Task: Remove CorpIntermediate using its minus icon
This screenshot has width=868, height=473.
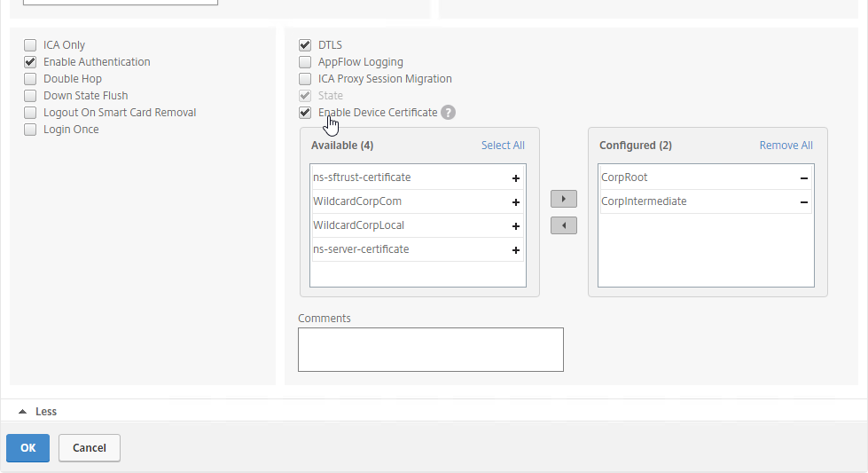Action: [804, 202]
